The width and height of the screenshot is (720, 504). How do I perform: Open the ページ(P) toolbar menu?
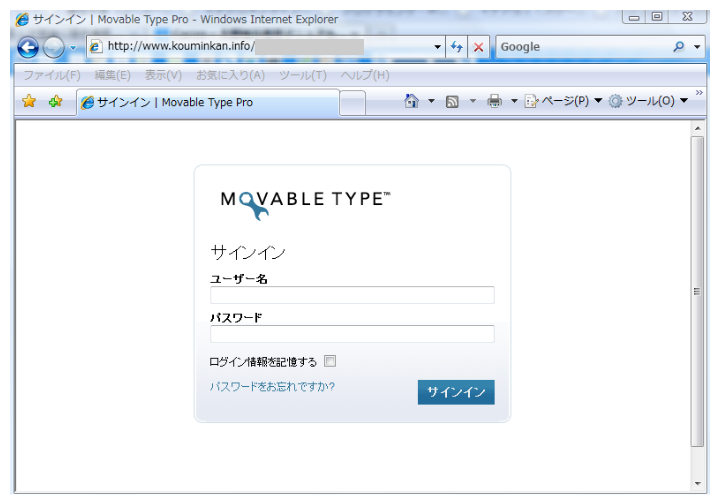563,101
